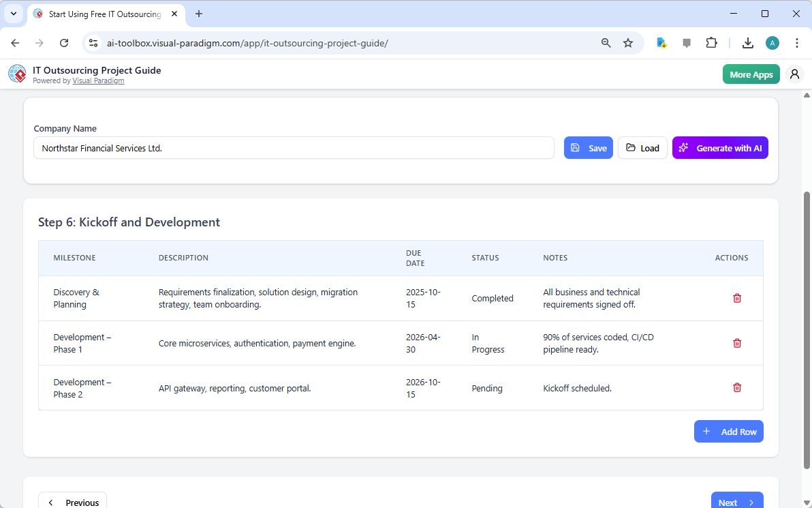Image resolution: width=812 pixels, height=508 pixels.
Task: Click the browser extensions puzzle icon
Action: pos(711,42)
